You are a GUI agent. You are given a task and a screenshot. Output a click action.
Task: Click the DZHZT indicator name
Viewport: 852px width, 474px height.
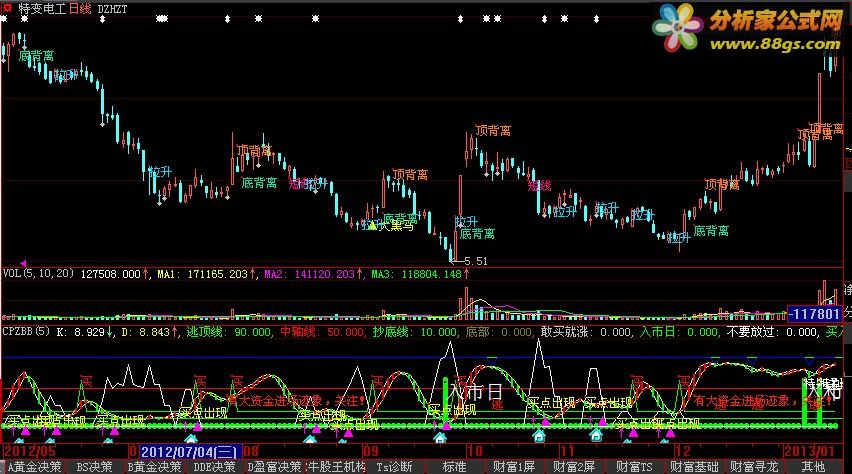[112, 9]
